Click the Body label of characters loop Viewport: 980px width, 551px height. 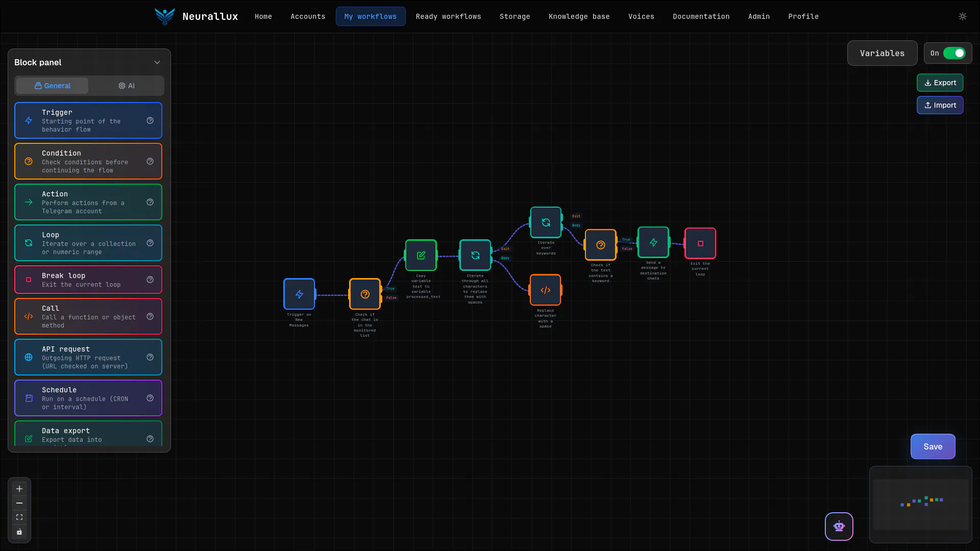pos(505,258)
